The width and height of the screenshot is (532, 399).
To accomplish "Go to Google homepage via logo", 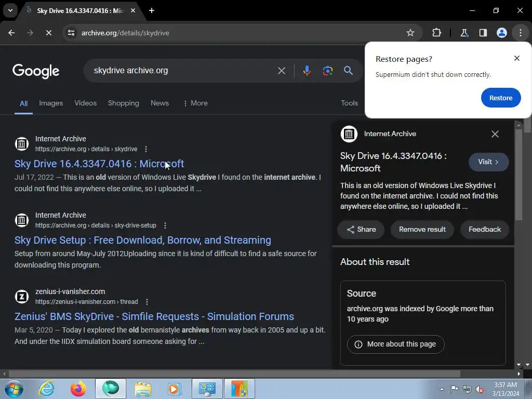I will point(36,71).
